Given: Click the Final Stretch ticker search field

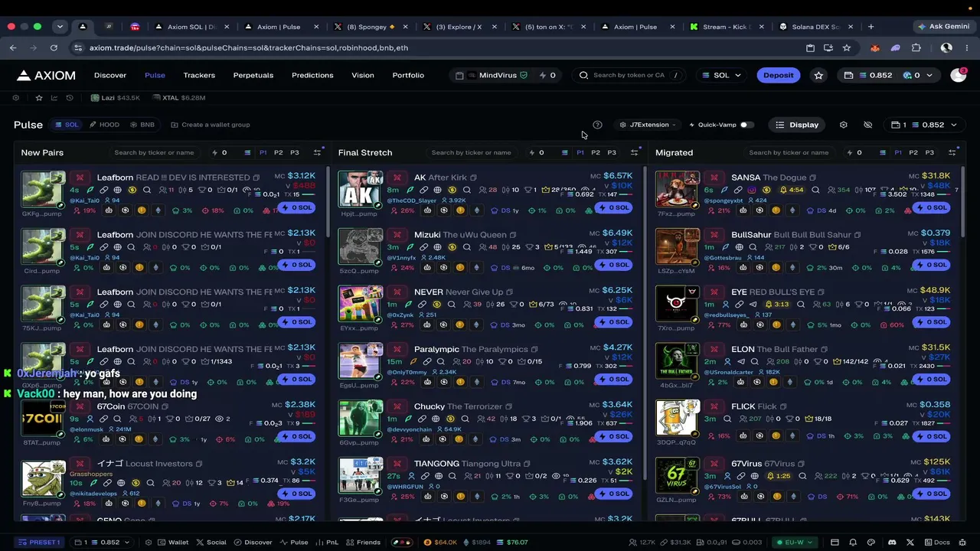Looking at the screenshot, I should [x=471, y=152].
